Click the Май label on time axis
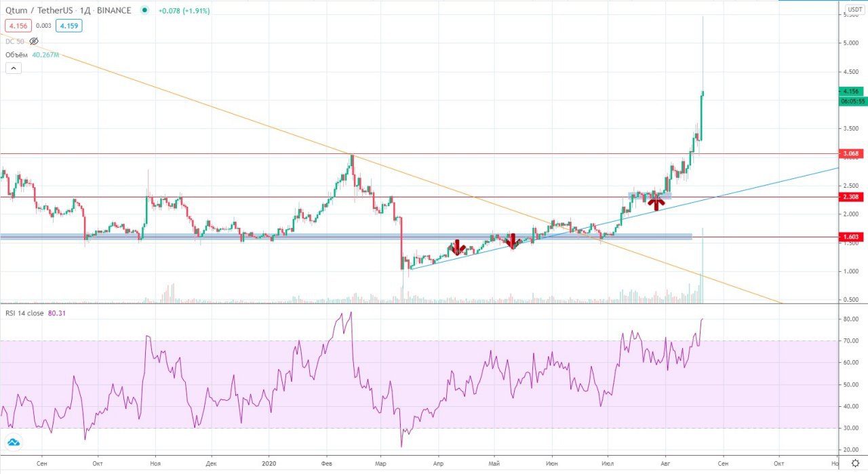This screenshot has width=868, height=474. [x=494, y=463]
